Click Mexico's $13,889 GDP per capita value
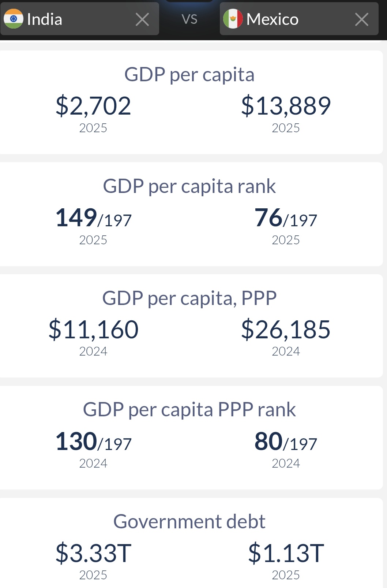This screenshot has width=387, height=588. pos(286,106)
